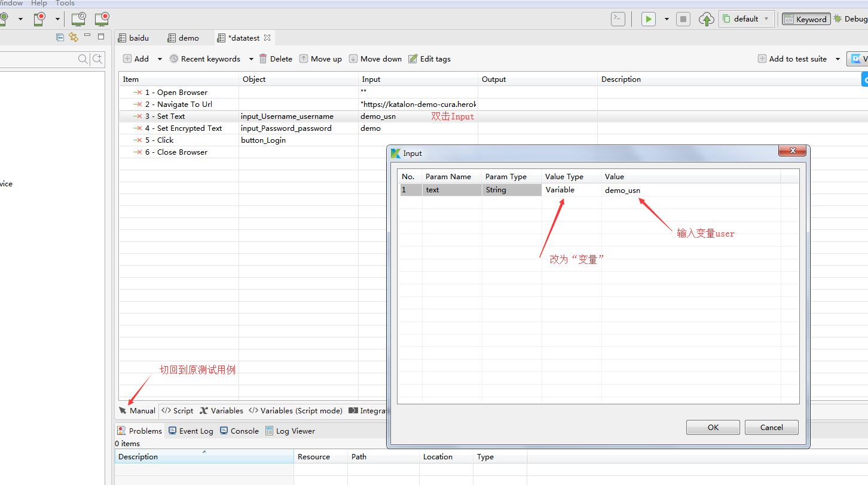Switch to the Manual view tab
The image size is (868, 485).
click(137, 410)
